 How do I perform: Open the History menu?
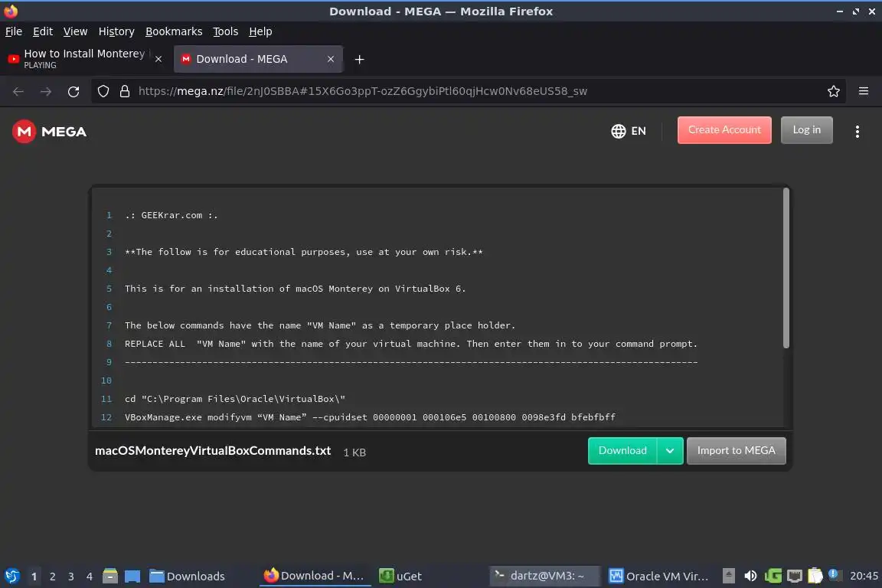[x=116, y=31]
